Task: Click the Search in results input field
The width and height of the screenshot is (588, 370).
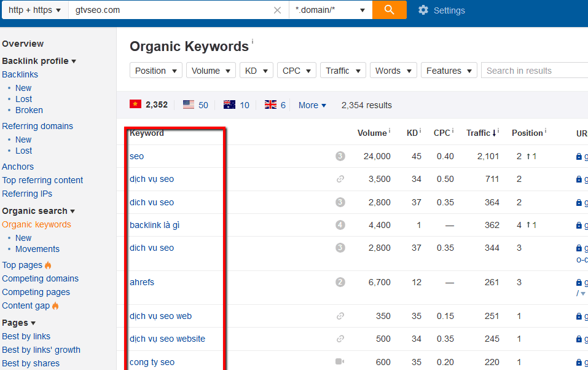Action: pos(533,71)
